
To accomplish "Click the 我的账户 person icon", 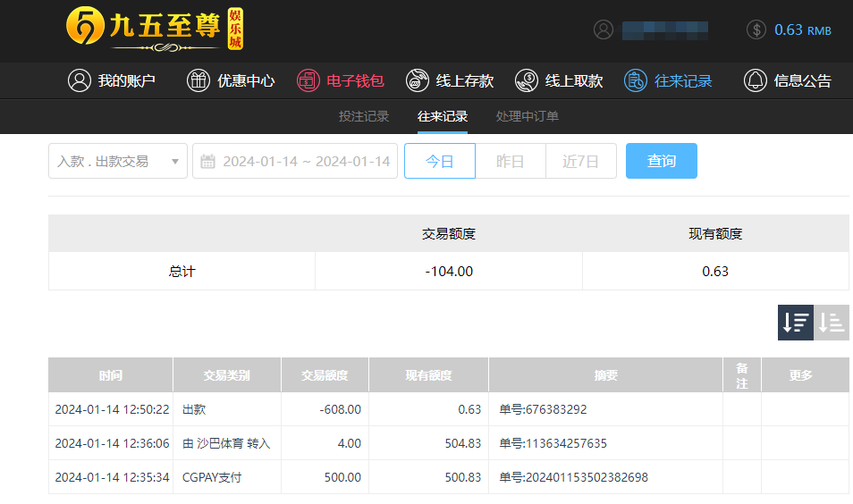I will point(80,80).
